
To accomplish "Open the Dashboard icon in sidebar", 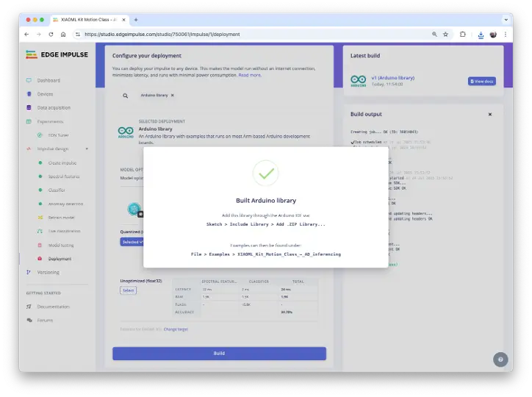I will pyautogui.click(x=29, y=80).
